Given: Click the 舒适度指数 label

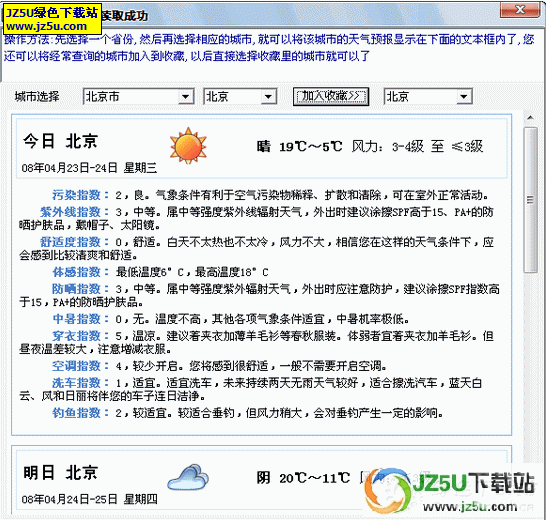Looking at the screenshot, I should click(x=75, y=242).
